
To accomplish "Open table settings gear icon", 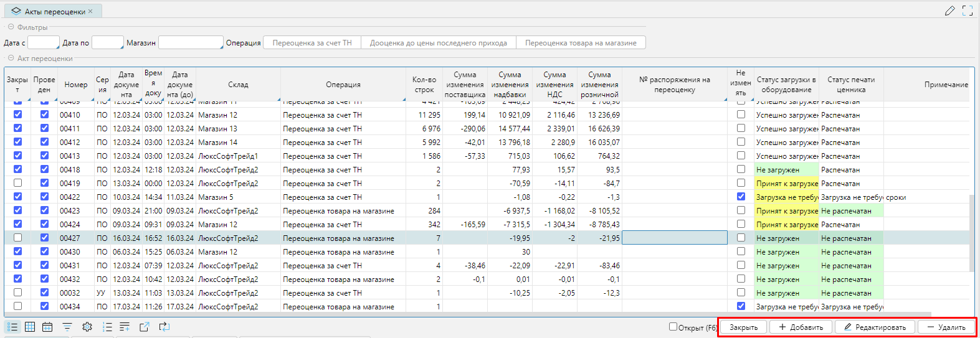I will [x=87, y=327].
